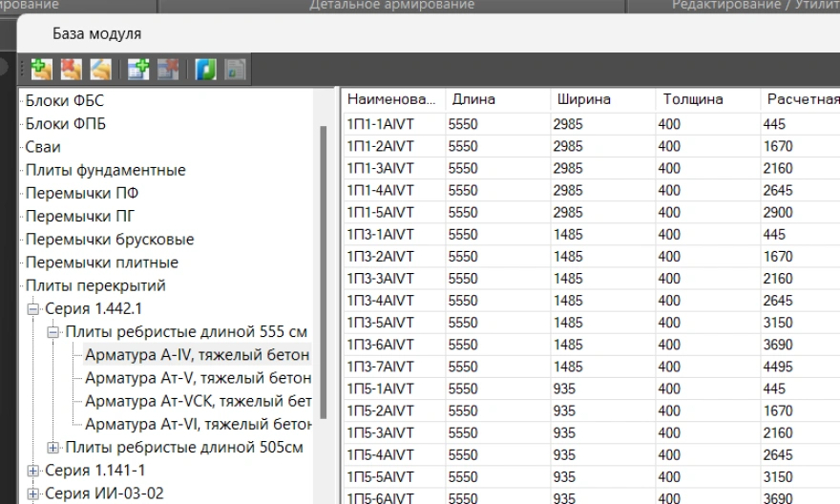Choose Перемычки брусковые in the category list
The height and width of the screenshot is (504, 840).
click(x=110, y=240)
